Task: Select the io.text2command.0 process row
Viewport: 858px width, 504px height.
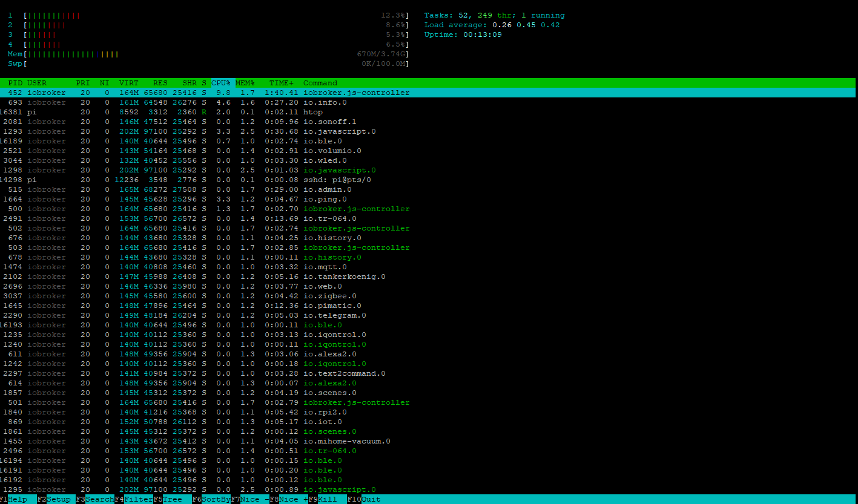Action: (x=427, y=373)
